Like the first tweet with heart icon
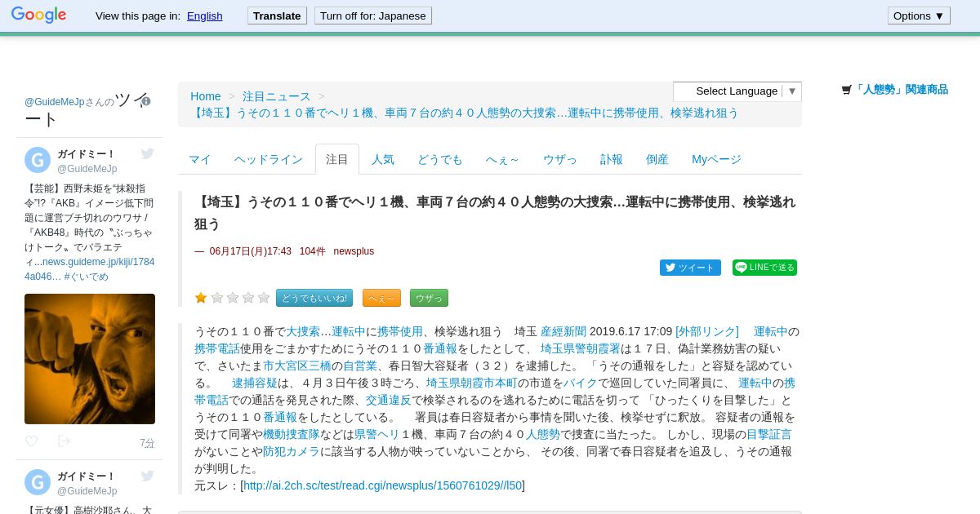 31,441
